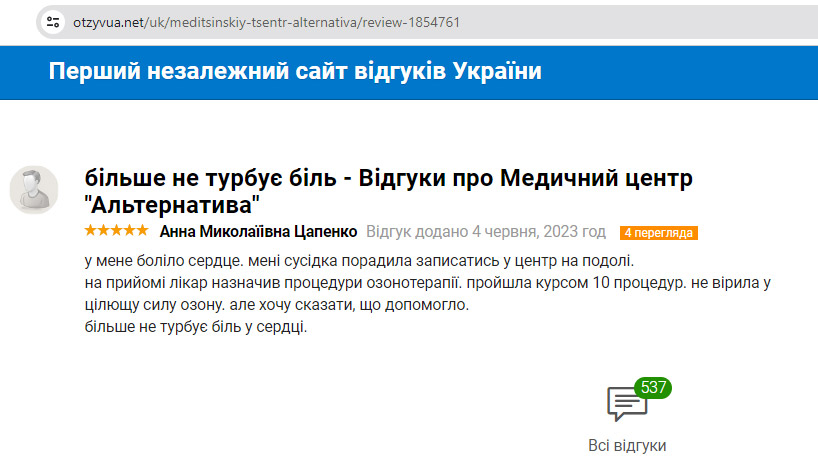Click the second orange rating star
Image resolution: width=818 pixels, height=461 pixels.
(x=104, y=232)
